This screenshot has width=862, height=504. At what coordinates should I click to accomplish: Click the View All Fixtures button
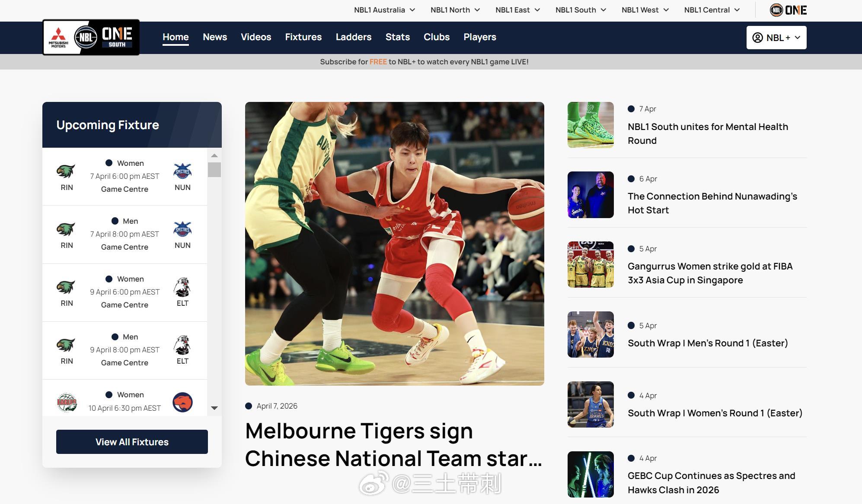coord(131,442)
